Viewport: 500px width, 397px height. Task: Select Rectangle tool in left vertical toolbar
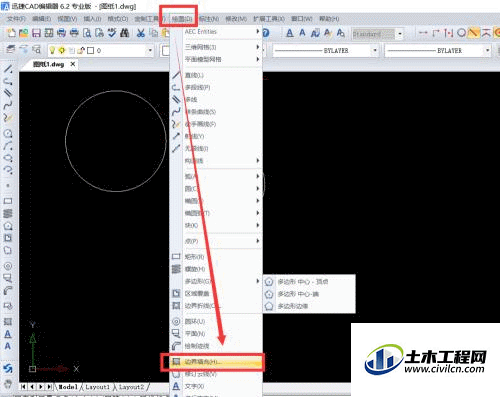(8, 201)
